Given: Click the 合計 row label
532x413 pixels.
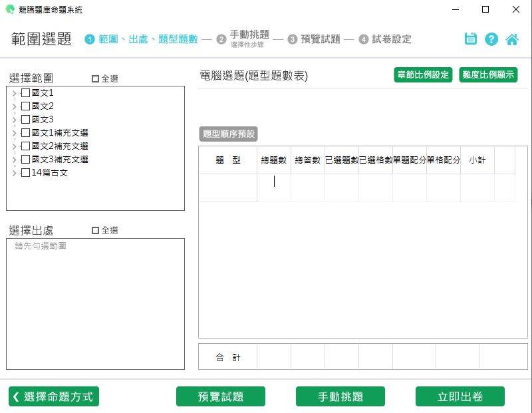Looking at the screenshot, I should (x=228, y=357).
